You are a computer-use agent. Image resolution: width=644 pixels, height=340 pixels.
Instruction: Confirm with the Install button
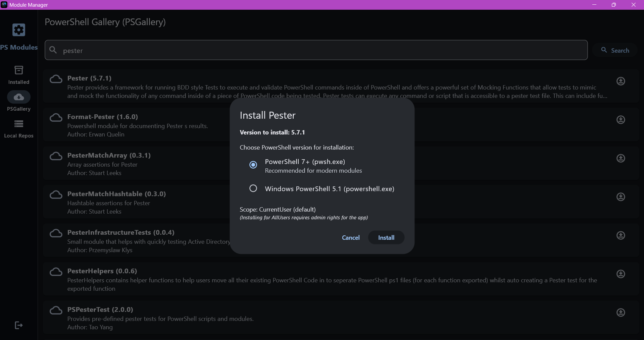pos(386,237)
